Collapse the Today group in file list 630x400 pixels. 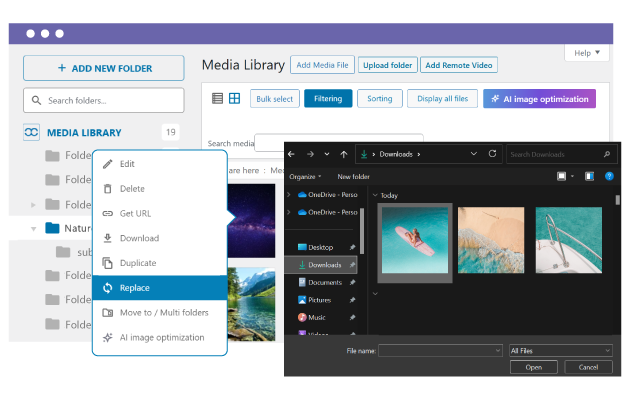click(375, 195)
